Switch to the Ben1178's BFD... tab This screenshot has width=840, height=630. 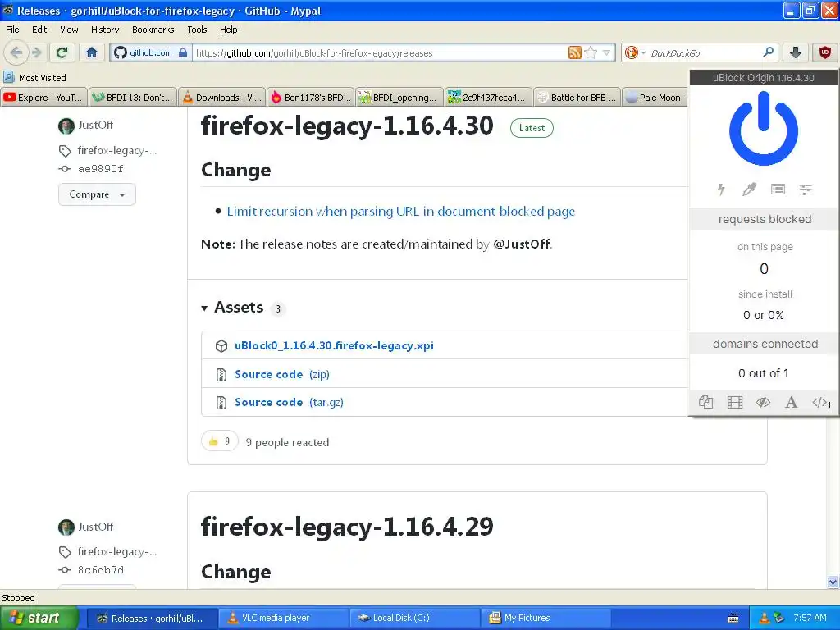tap(311, 97)
